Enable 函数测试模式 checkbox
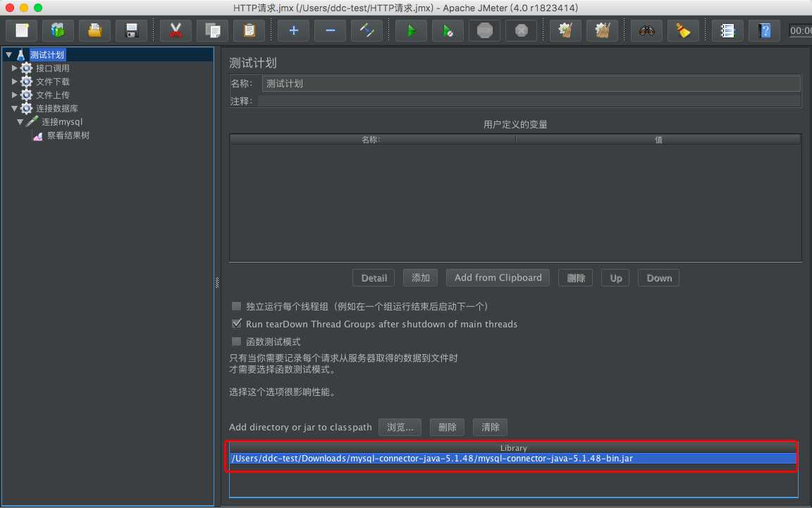812x508 pixels. coord(237,341)
